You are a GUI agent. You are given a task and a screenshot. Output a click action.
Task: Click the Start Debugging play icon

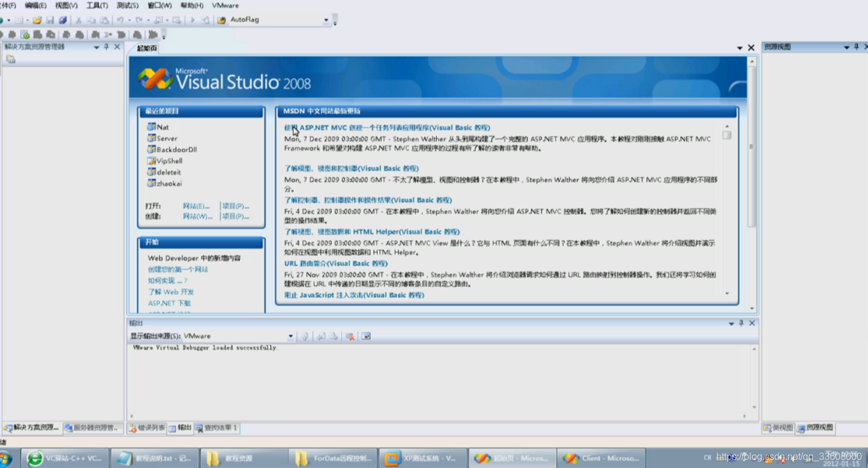pyautogui.click(x=193, y=20)
